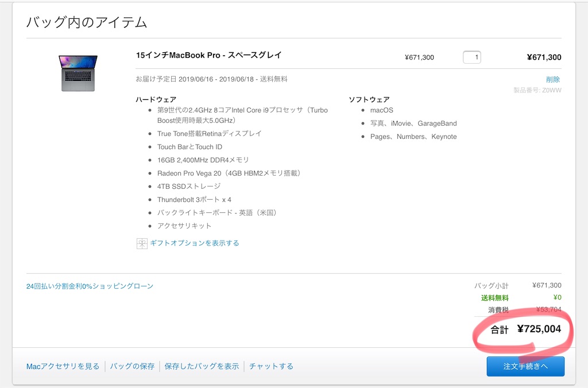Image resolution: width=588 pixels, height=388 pixels.
Task: Click the バッグ内のアイテム page heading
Action: click(87, 22)
